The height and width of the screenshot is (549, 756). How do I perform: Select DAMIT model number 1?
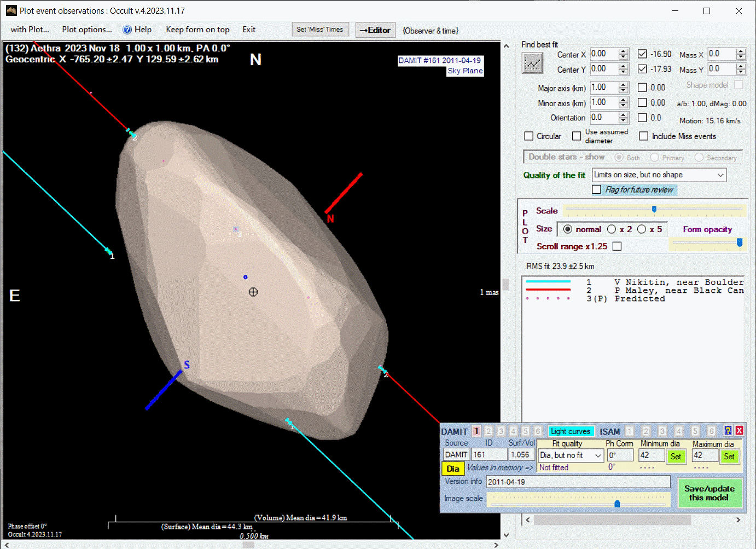[x=476, y=431]
